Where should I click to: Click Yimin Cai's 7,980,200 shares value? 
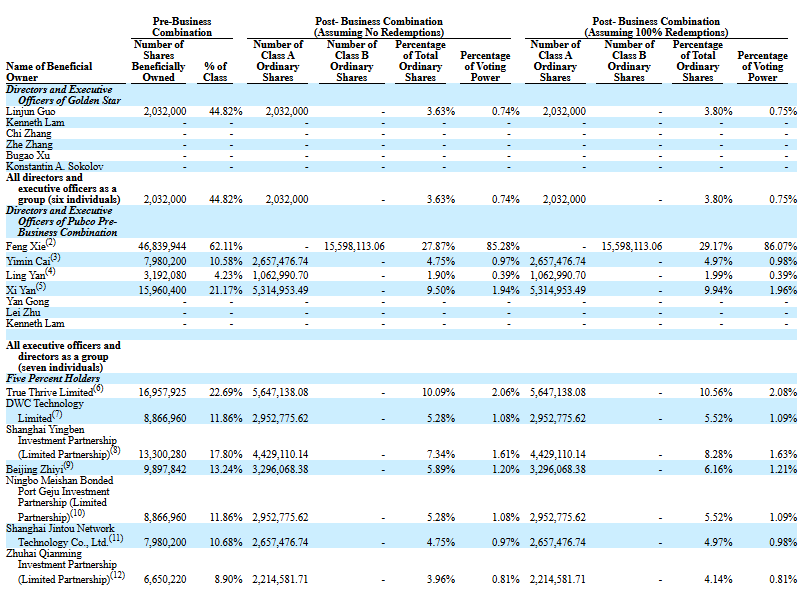(x=165, y=261)
